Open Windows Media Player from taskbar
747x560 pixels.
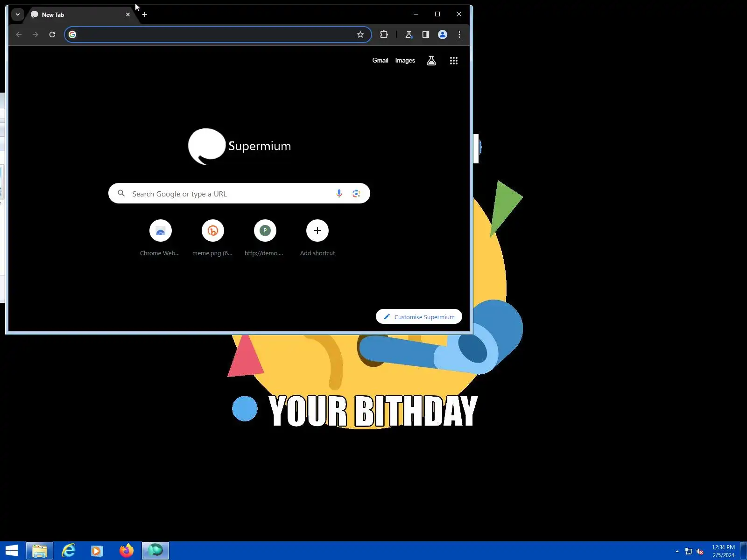point(97,551)
